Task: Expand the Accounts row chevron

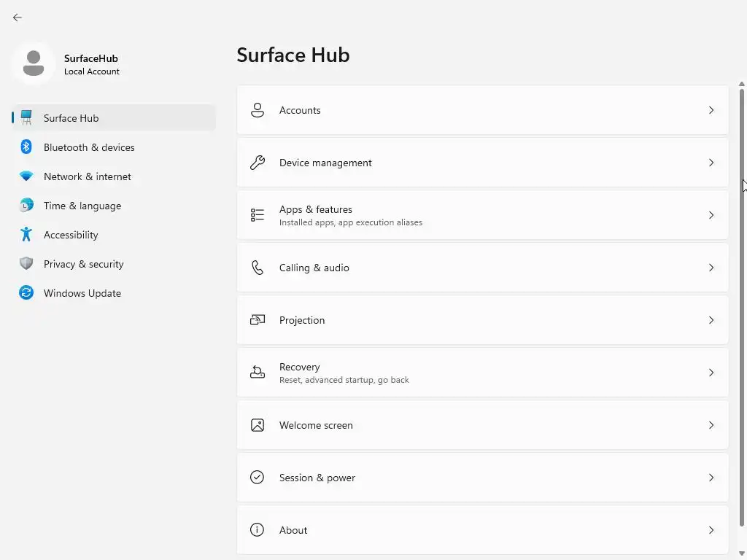Action: (x=711, y=110)
